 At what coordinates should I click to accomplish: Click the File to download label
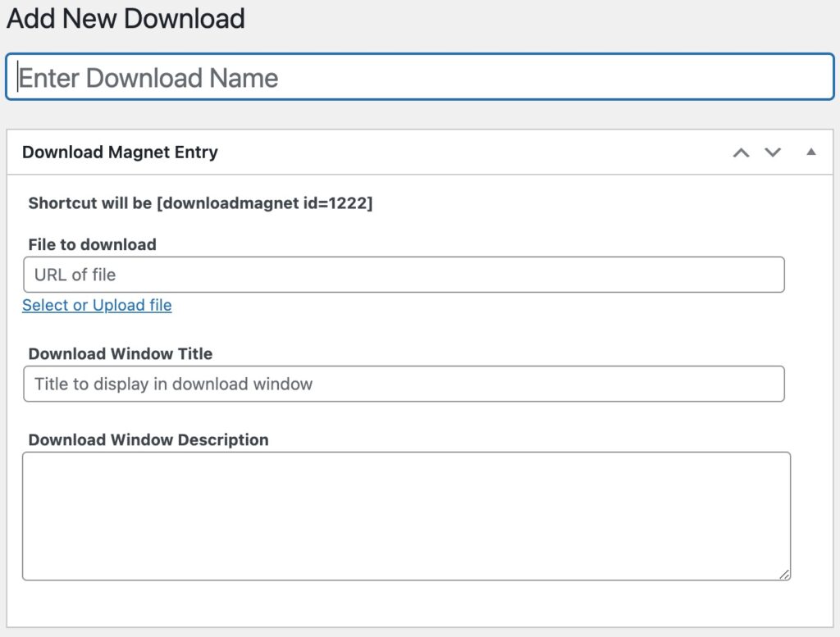[x=92, y=244]
